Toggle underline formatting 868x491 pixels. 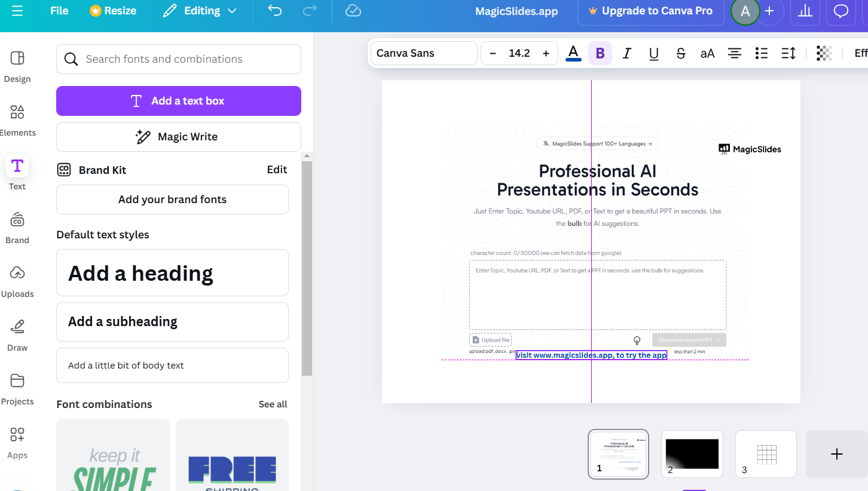click(654, 53)
